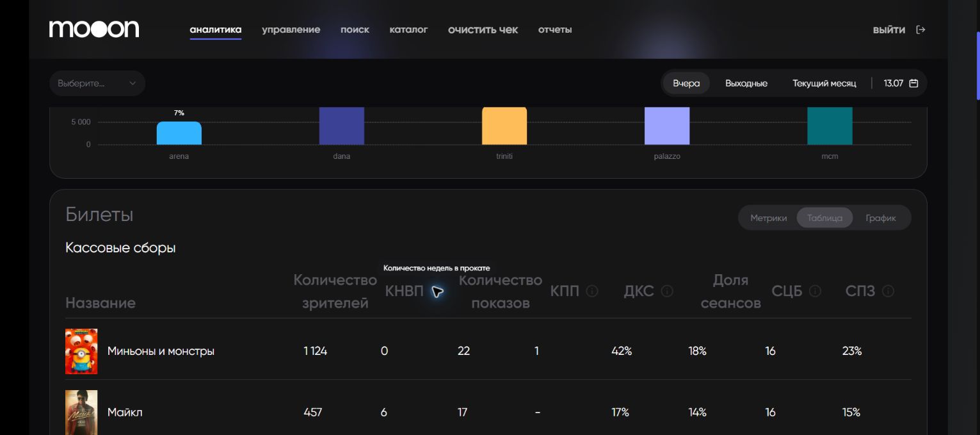The image size is (980, 435).
Task: Select the Выходные period filter
Action: point(746,83)
